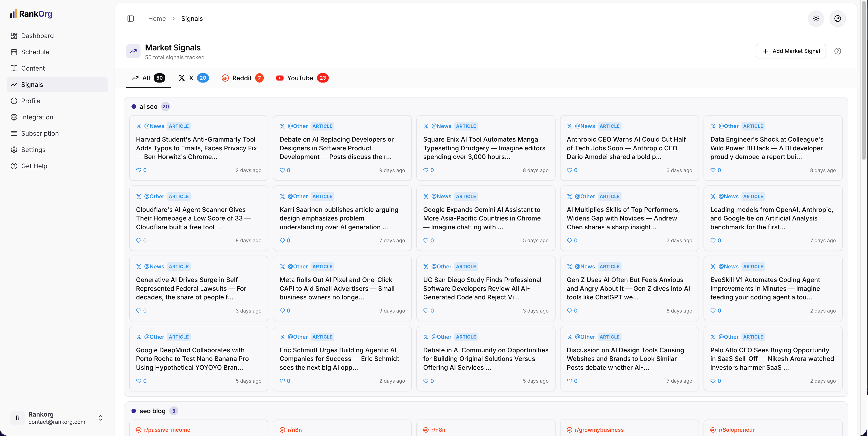868x436 pixels.
Task: Open the Content sidebar item
Action: [57, 68]
